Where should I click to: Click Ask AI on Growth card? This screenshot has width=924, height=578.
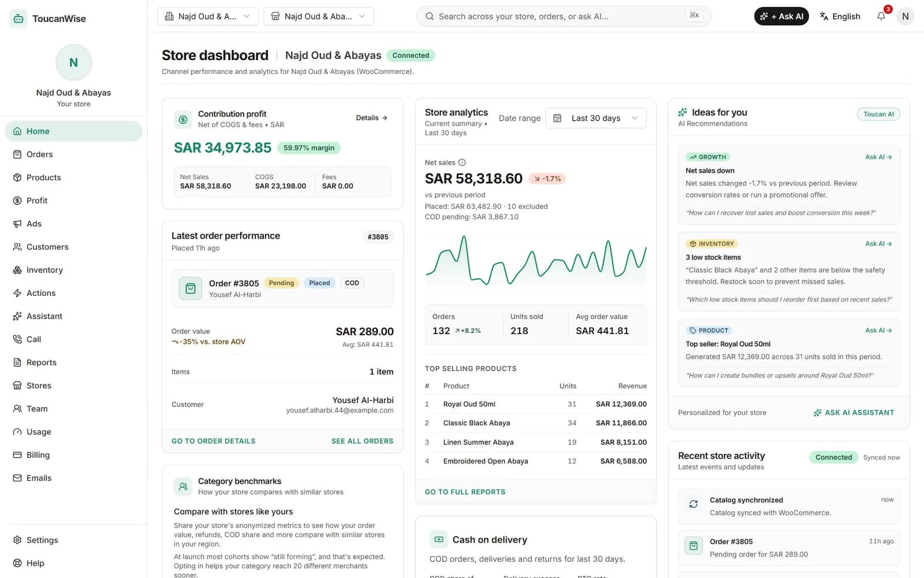click(878, 157)
